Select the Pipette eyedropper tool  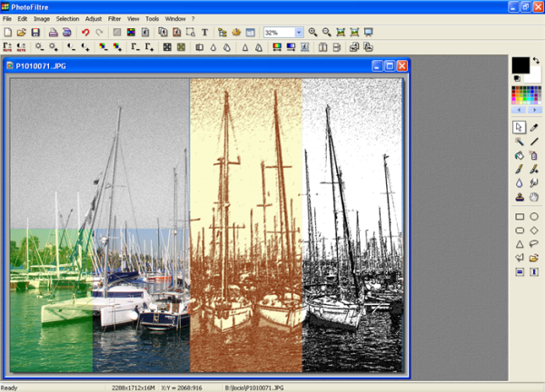point(534,127)
